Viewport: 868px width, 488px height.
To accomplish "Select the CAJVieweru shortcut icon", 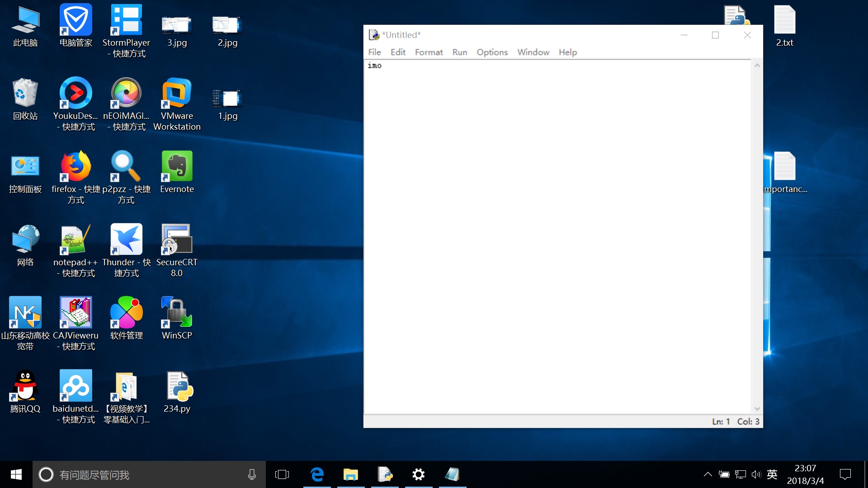I will coord(76,324).
